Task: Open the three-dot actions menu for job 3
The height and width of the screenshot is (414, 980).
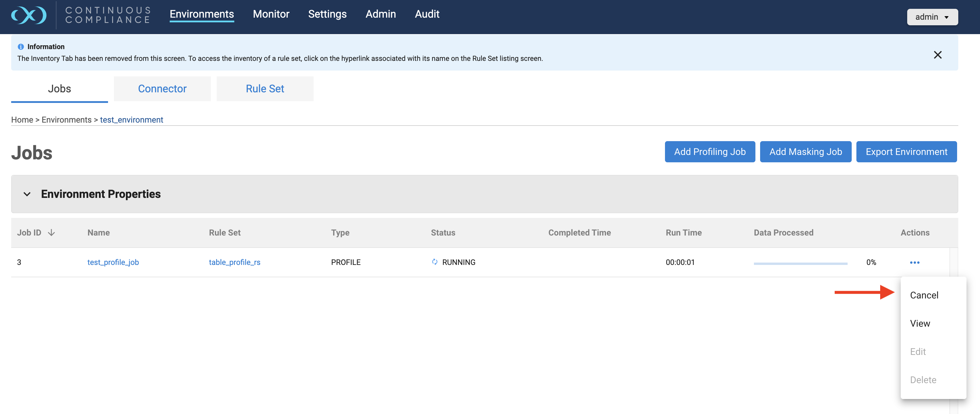Action: (x=915, y=262)
